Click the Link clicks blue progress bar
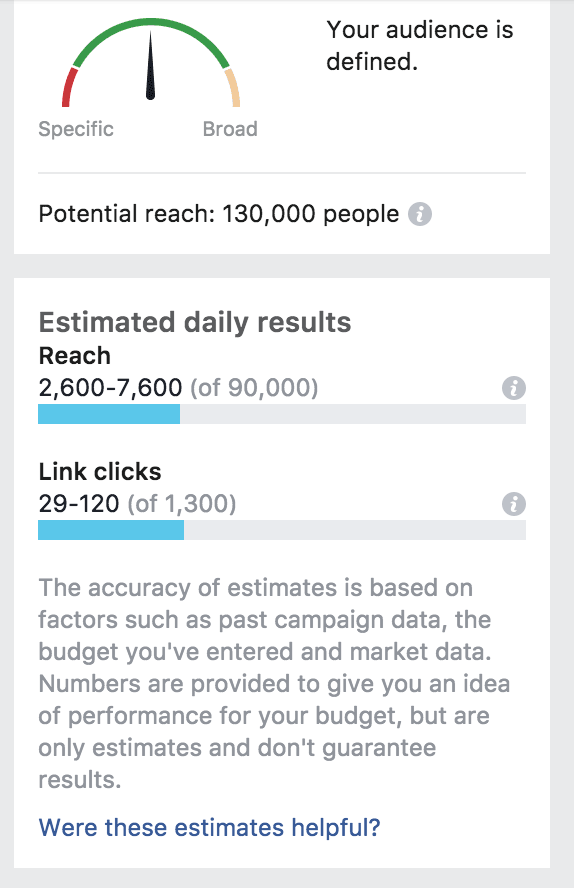 [x=111, y=530]
